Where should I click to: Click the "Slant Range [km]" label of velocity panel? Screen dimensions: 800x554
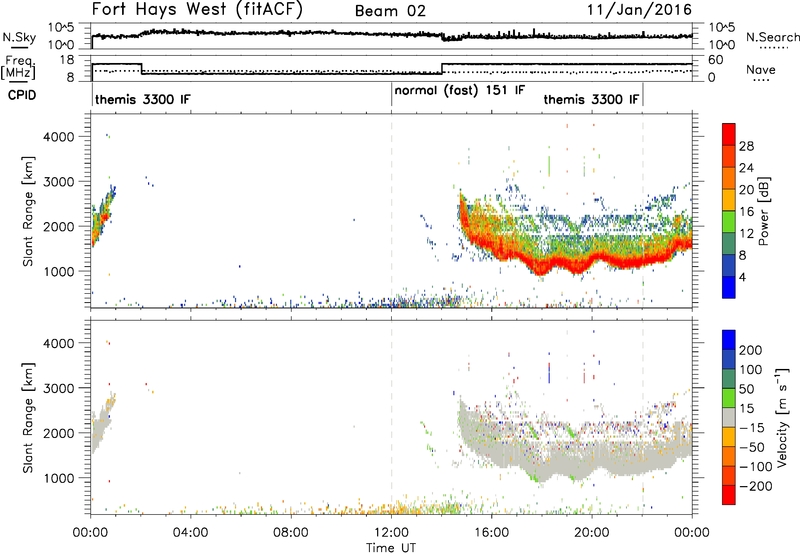pyautogui.click(x=28, y=417)
